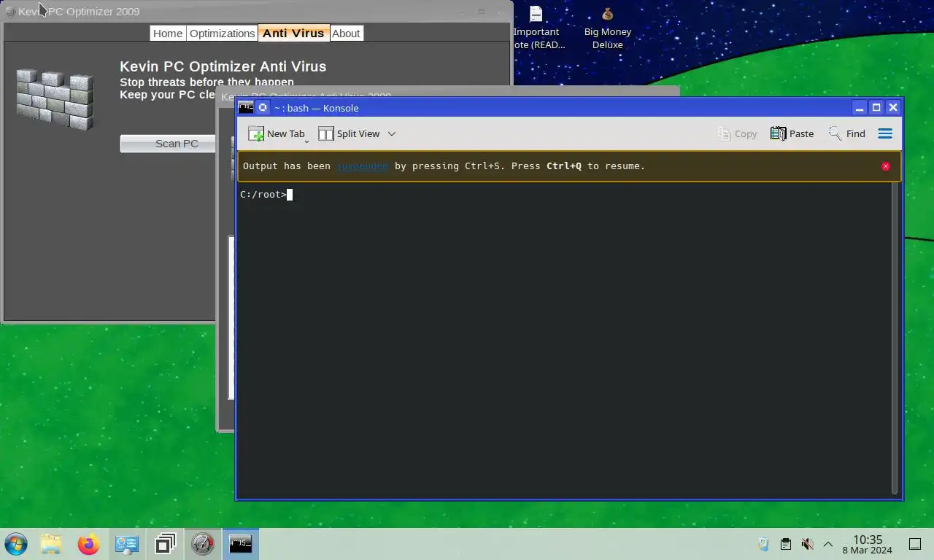Screen dimensions: 934x560
Task: Launch Firefox from the taskbar
Action: (88, 544)
